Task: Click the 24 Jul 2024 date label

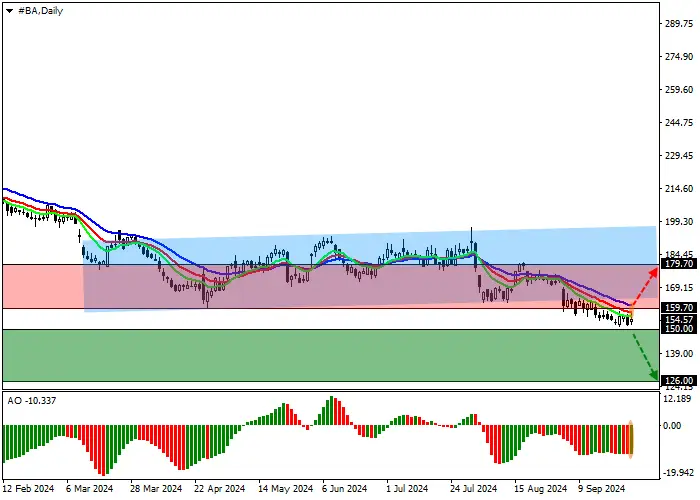Action: click(473, 489)
